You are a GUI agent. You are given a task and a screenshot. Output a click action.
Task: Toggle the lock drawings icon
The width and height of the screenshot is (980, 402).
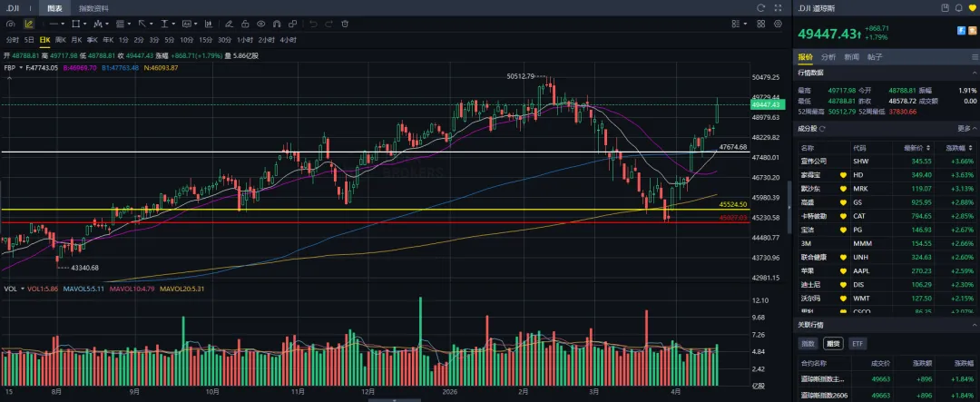245,24
